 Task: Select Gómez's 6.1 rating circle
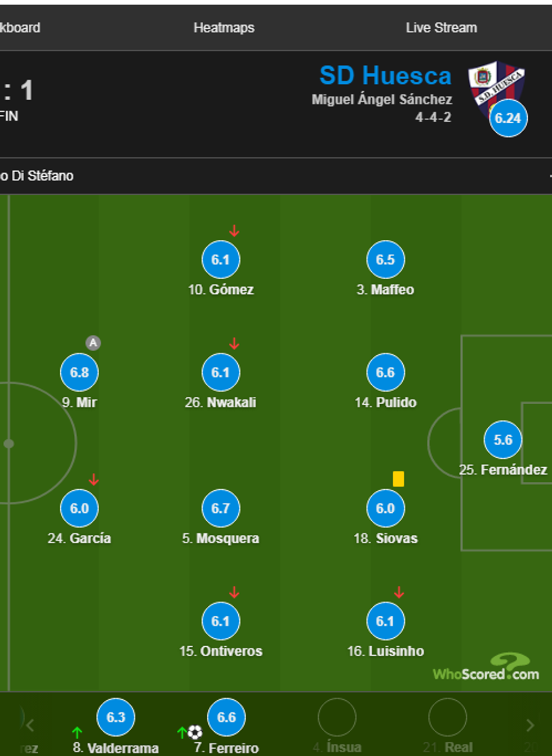[221, 260]
